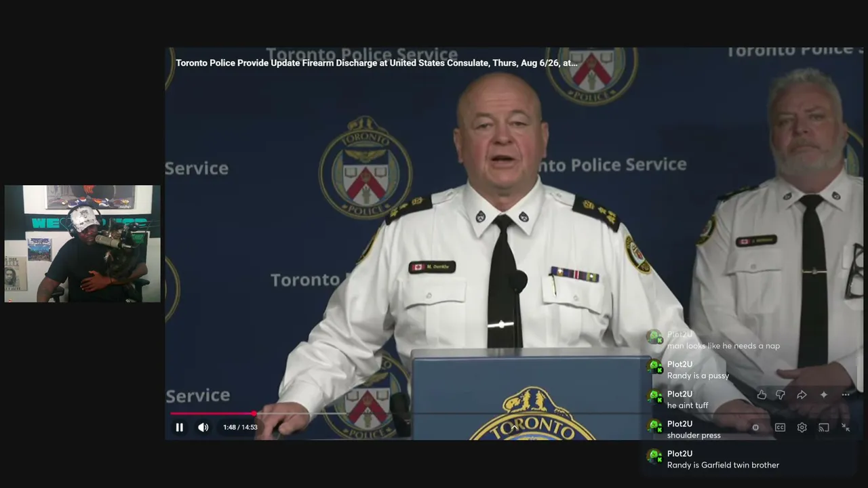Click the 1:48 / 14:53 time display
This screenshot has height=488, width=868.
[x=240, y=427]
